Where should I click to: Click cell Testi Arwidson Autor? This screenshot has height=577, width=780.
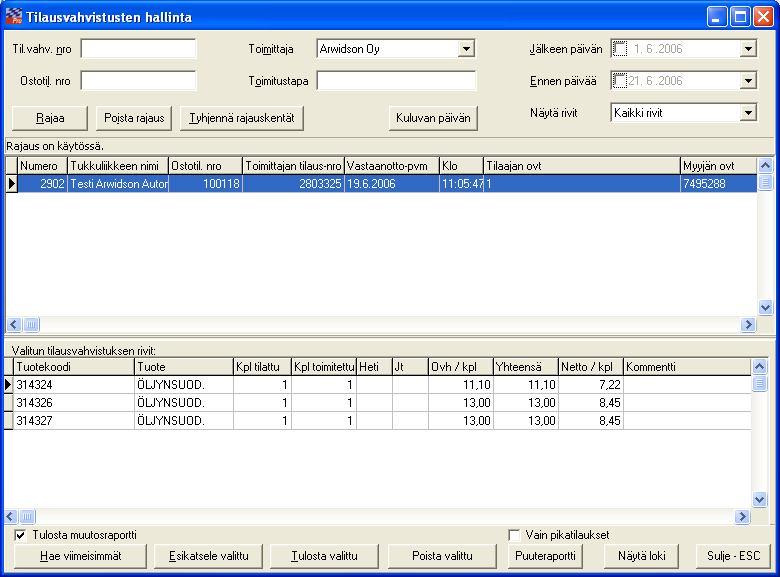tap(118, 184)
